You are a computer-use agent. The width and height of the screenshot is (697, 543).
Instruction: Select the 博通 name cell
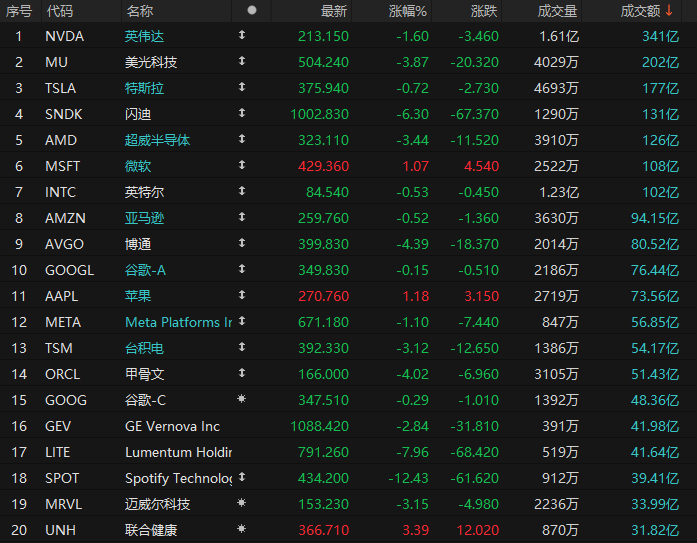[138, 244]
